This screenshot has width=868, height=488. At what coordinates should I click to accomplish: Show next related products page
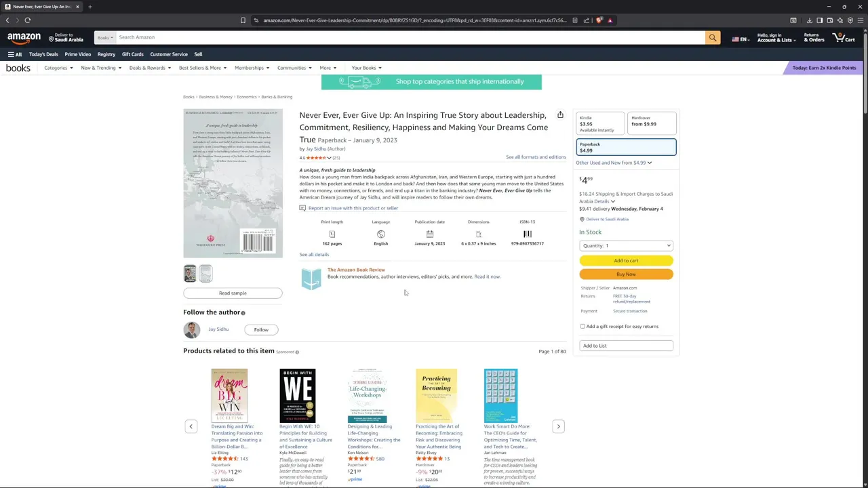click(x=558, y=426)
